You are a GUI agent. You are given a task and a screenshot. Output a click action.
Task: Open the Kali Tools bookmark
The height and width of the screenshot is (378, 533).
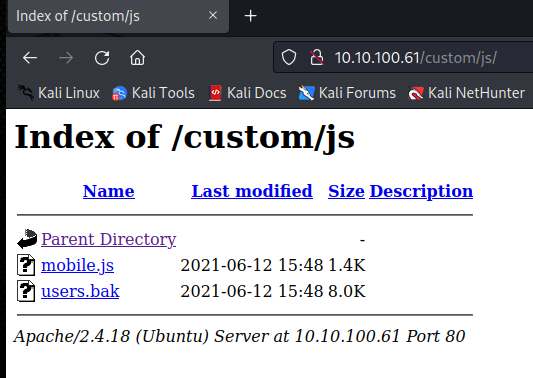[x=153, y=93]
